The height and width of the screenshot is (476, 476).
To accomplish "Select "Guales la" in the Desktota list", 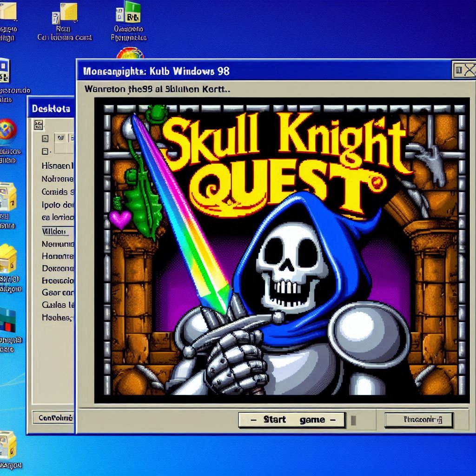I will coord(58,305).
